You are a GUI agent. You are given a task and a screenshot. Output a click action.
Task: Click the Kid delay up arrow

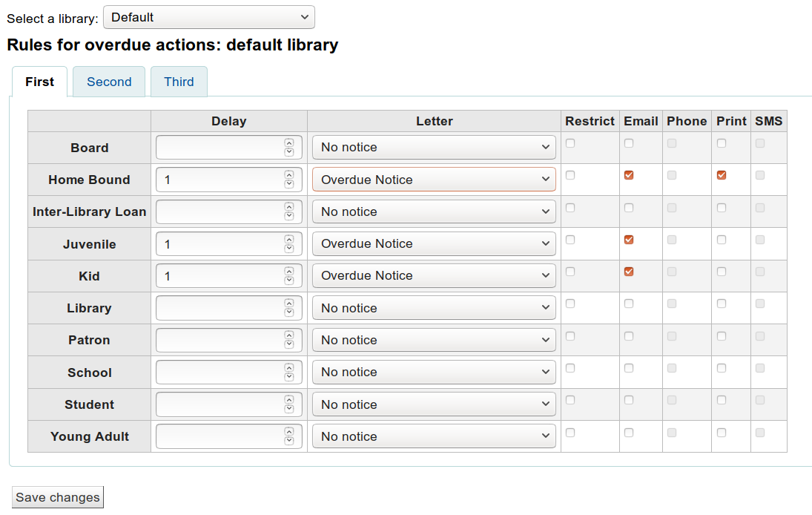click(289, 272)
